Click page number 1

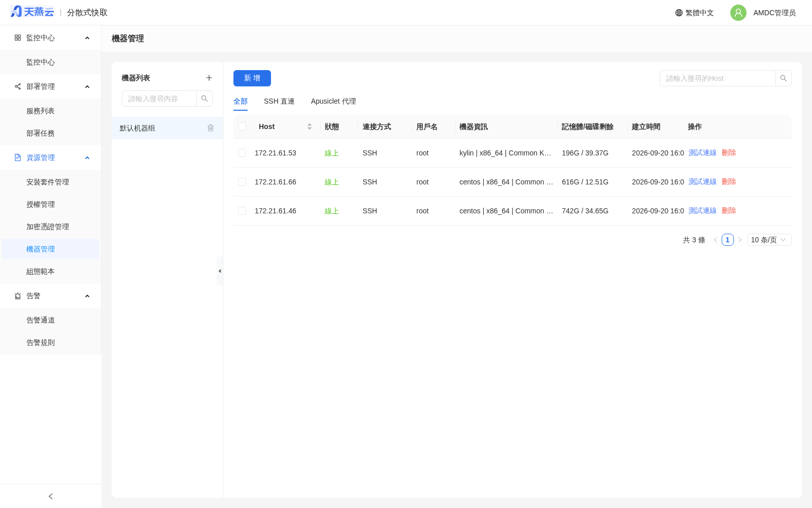pyautogui.click(x=728, y=240)
